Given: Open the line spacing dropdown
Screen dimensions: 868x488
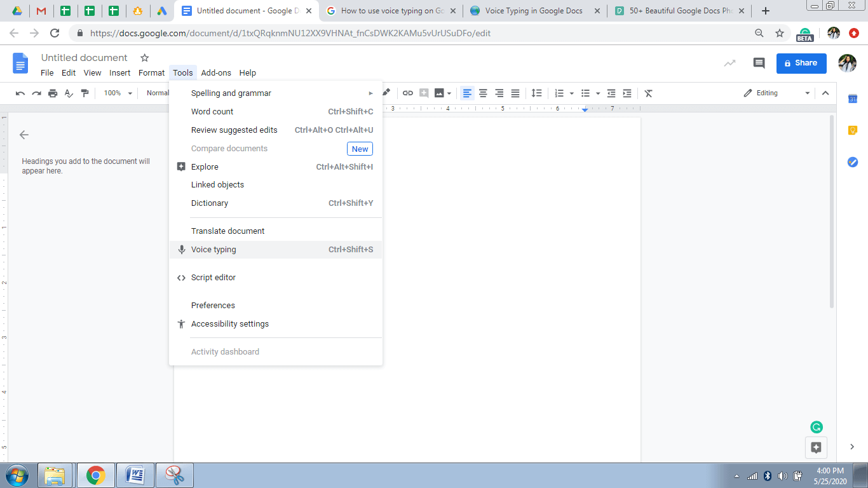Looking at the screenshot, I should tap(536, 93).
